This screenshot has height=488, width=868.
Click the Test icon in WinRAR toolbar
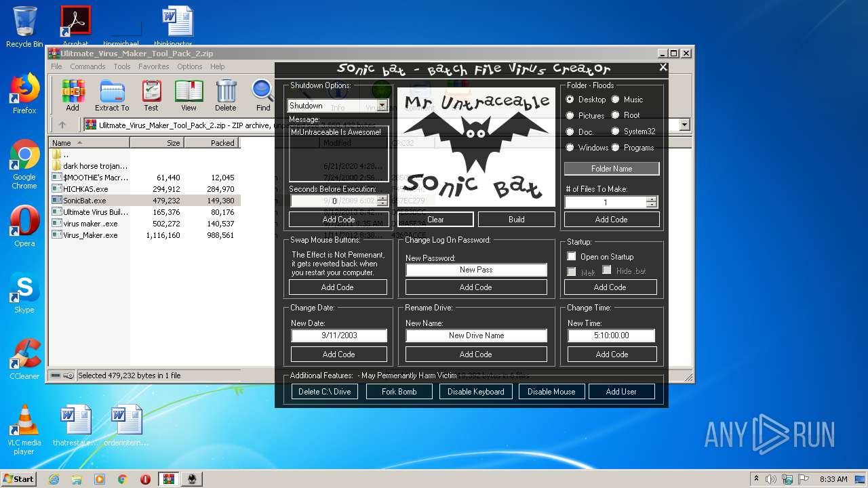tap(151, 95)
